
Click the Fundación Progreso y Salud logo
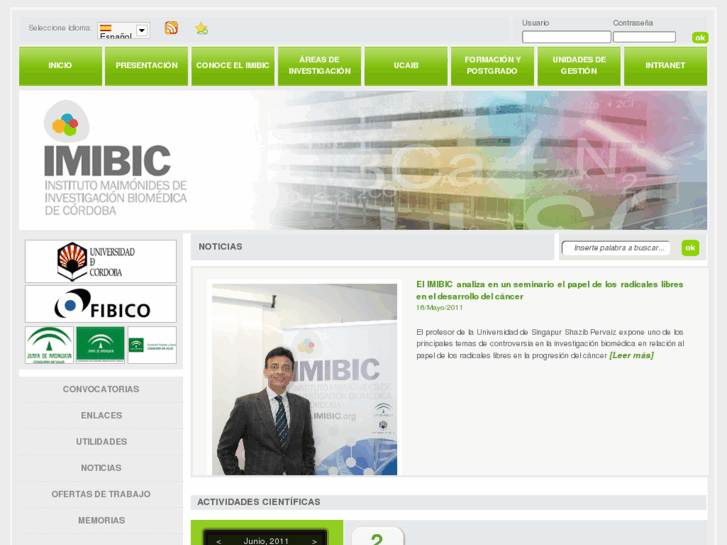point(152,345)
